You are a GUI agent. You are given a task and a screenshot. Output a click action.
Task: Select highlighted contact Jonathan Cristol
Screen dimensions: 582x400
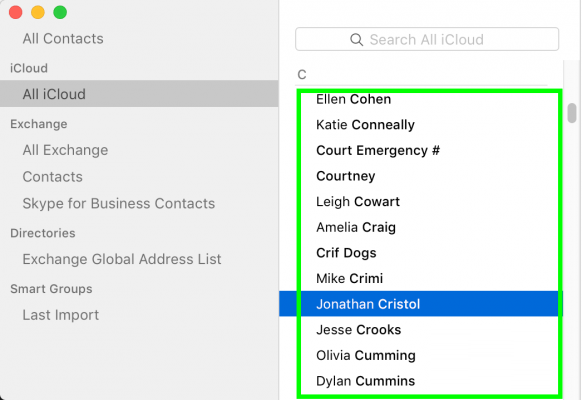click(421, 304)
